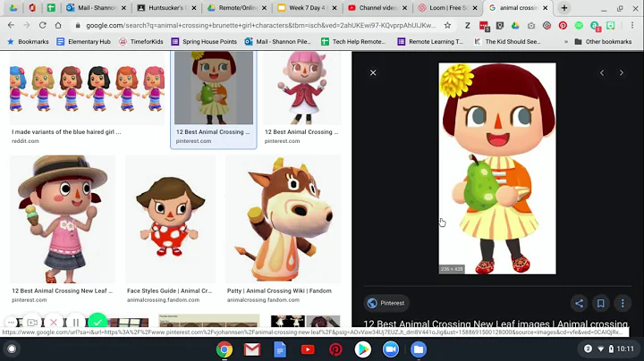Image resolution: width=644 pixels, height=361 pixels.
Task: Open more options for previewed image
Action: point(623,303)
